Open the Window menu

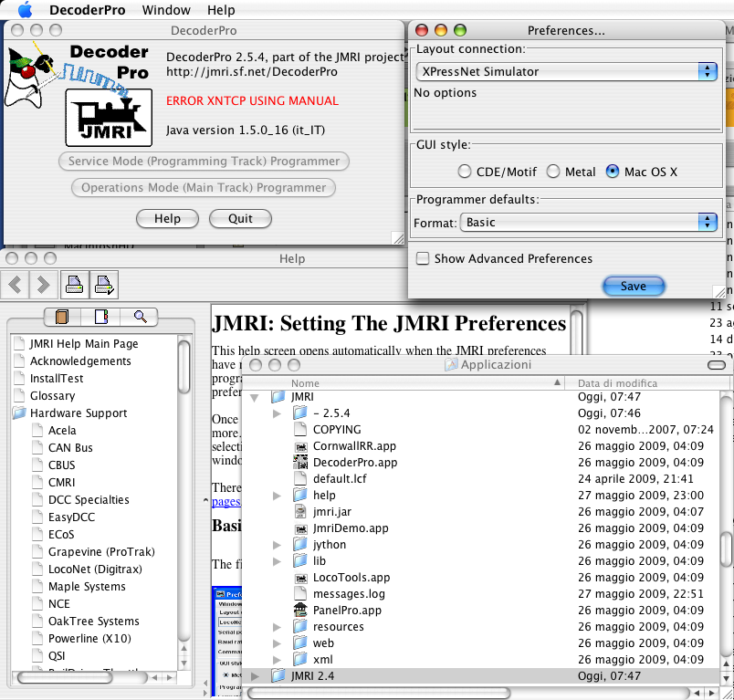166,10
